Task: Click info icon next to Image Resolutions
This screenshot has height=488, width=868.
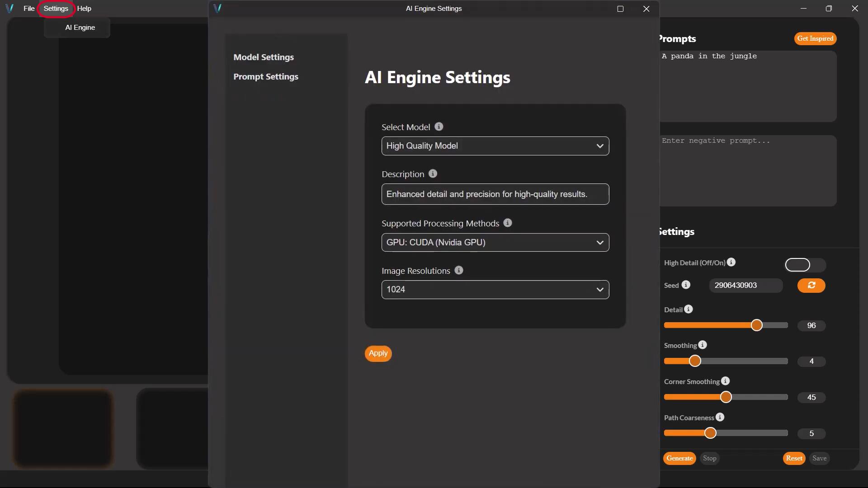Action: (458, 271)
